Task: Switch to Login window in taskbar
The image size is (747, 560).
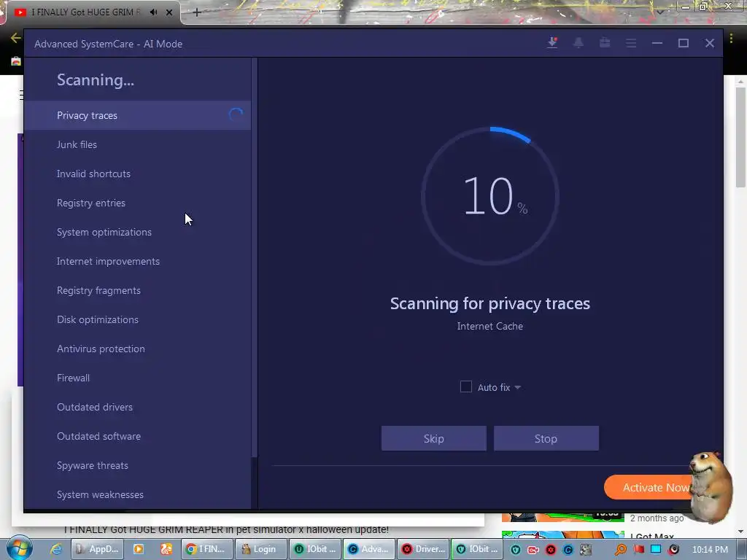Action: 261,549
